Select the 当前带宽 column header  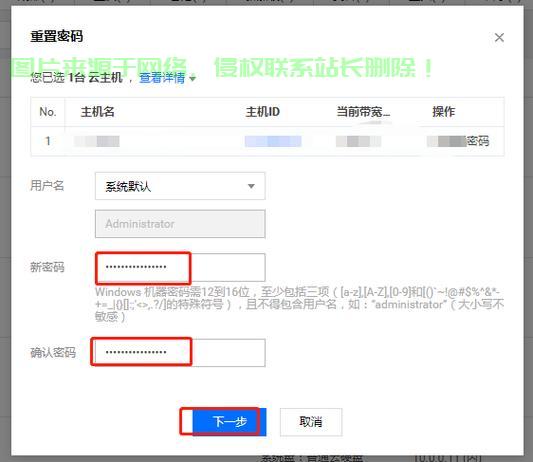click(363, 112)
